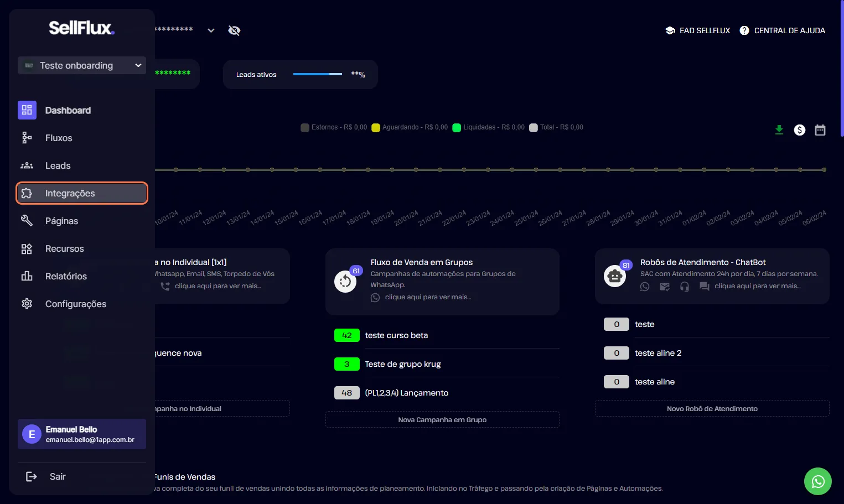This screenshot has width=844, height=504.
Task: Click the Fluxo de Venda em Grupos icon
Action: pos(345,282)
